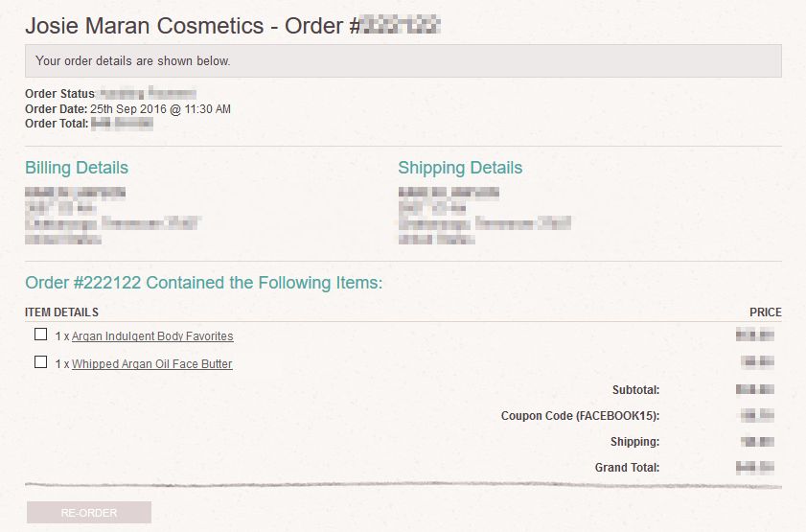Select the Subtotal label
806x532 pixels.
pyautogui.click(x=635, y=390)
